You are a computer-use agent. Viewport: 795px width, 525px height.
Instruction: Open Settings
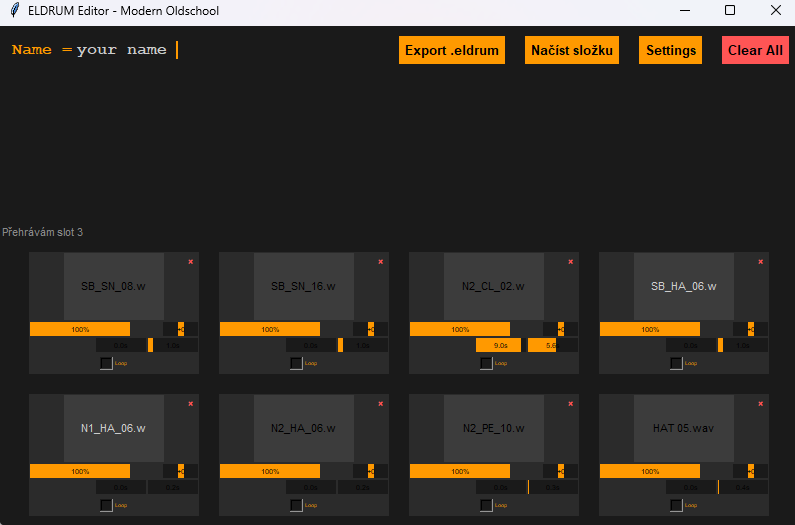click(x=670, y=50)
